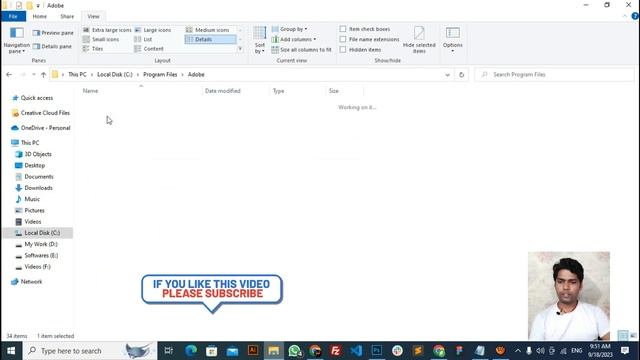Open the Windows Start menu
Viewport: 640px width, 360px height.
coord(11,351)
